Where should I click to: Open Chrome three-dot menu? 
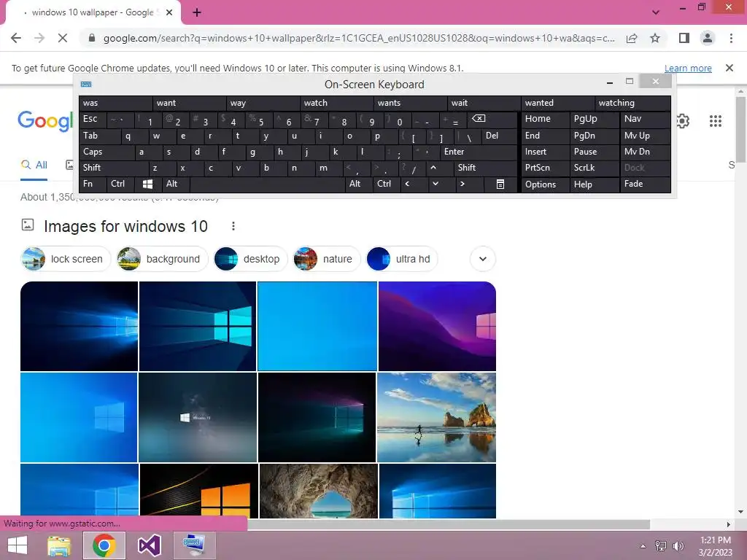point(731,38)
